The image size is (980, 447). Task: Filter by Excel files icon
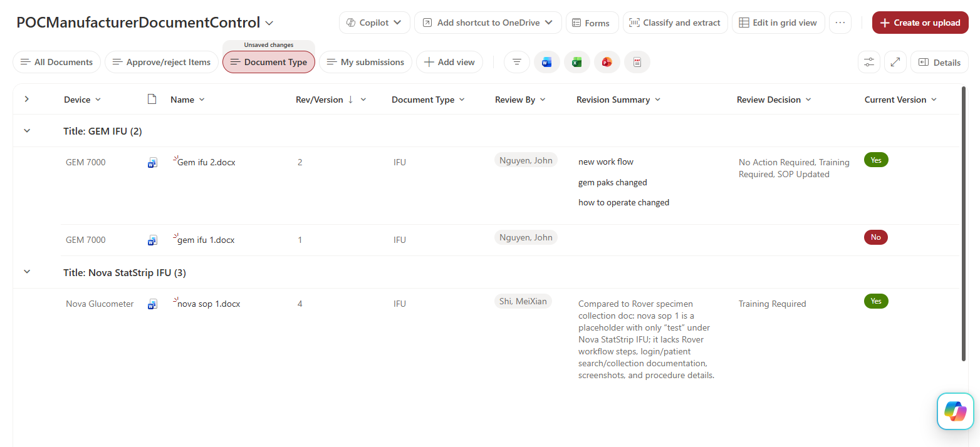tap(577, 62)
